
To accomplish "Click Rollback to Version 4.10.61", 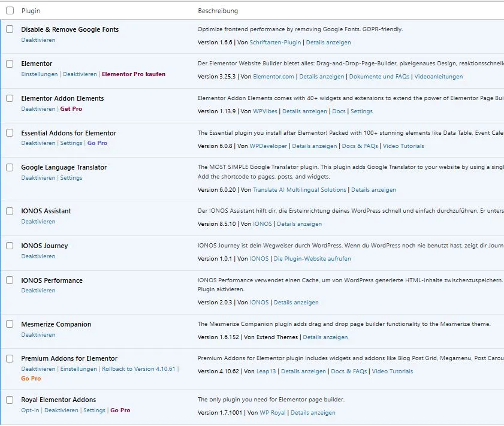I will (x=138, y=369).
